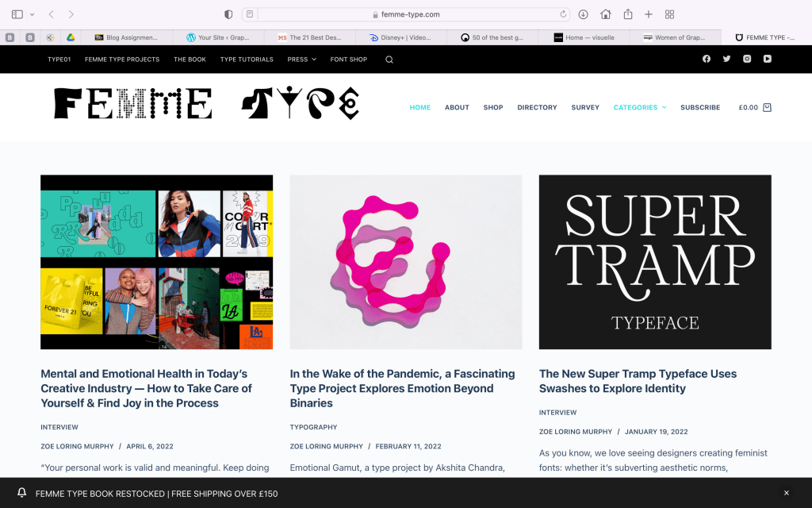
Task: Expand the Press dropdown menu
Action: (x=301, y=60)
